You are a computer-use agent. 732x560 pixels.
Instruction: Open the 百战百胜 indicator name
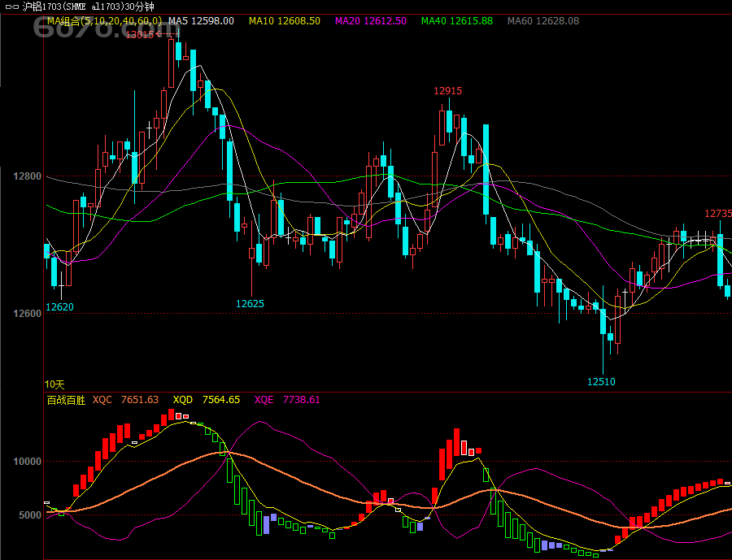coord(65,400)
